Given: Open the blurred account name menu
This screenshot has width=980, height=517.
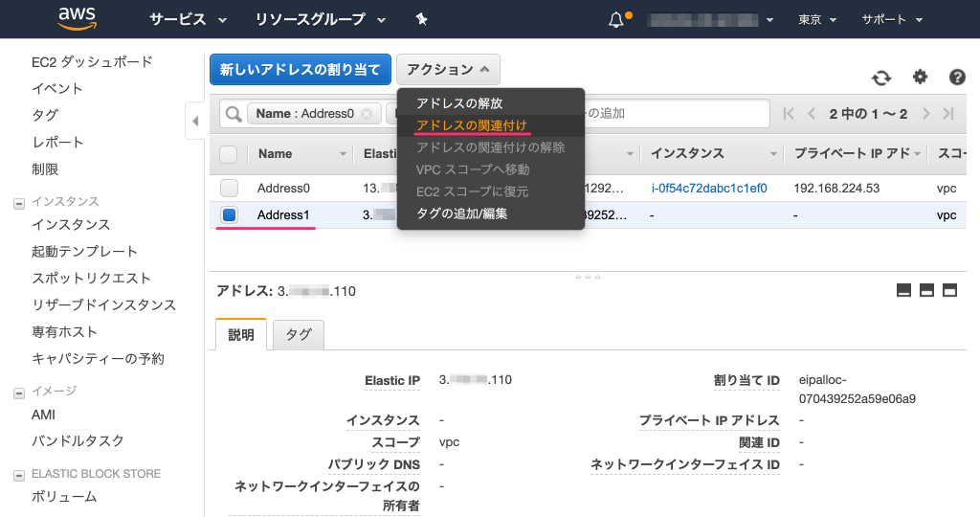Looking at the screenshot, I should point(711,20).
